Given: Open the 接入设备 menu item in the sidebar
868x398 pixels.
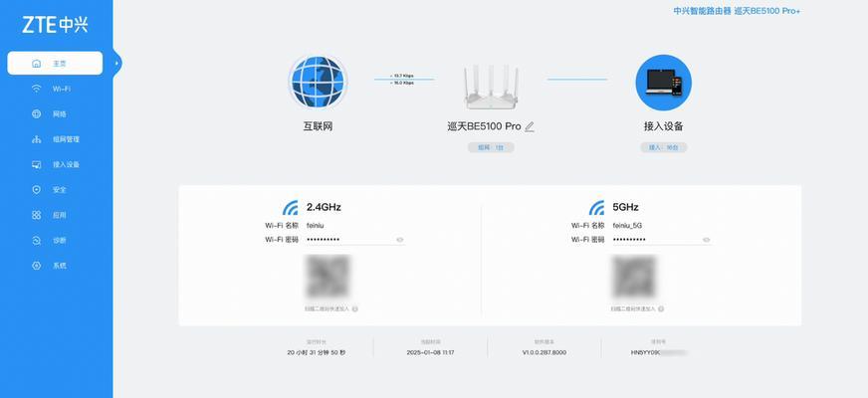Looking at the screenshot, I should tap(55, 164).
